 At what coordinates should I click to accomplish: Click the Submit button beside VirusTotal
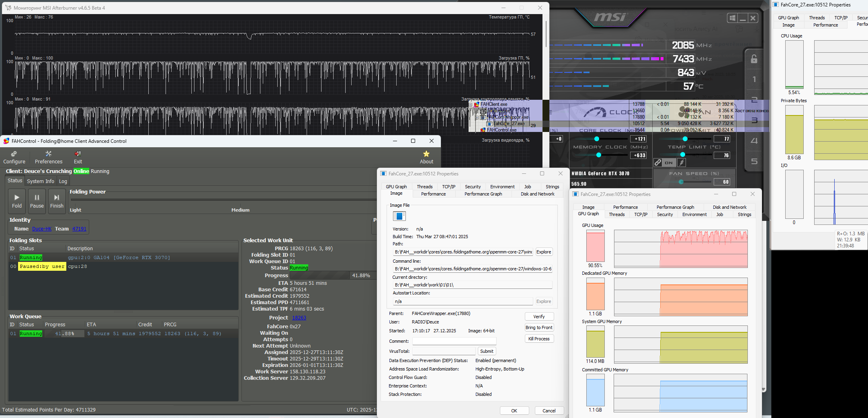coord(487,351)
